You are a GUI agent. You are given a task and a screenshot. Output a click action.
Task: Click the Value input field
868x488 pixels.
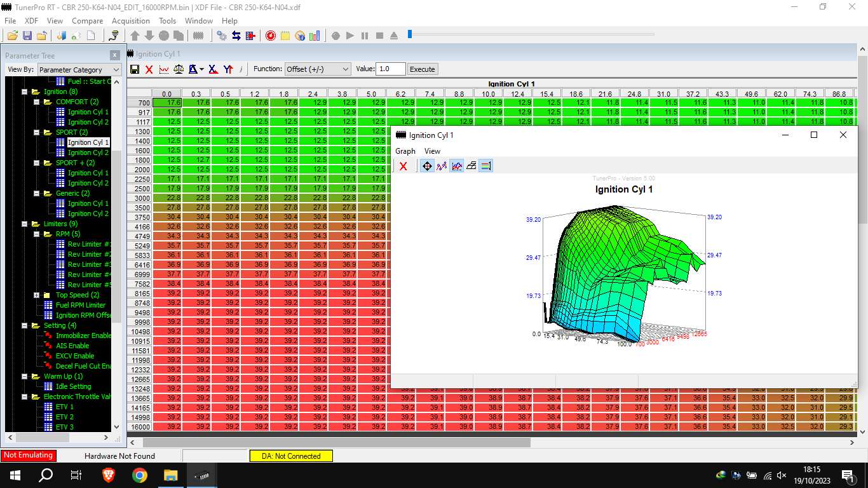point(391,69)
